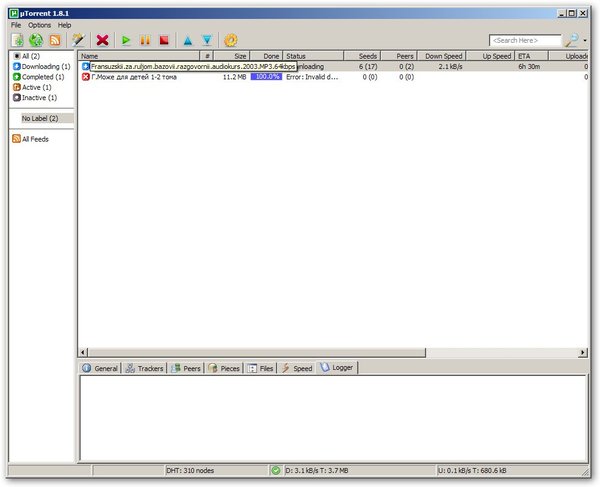
Task: Click the 11.2 MB size cell
Action: pyautogui.click(x=234, y=77)
